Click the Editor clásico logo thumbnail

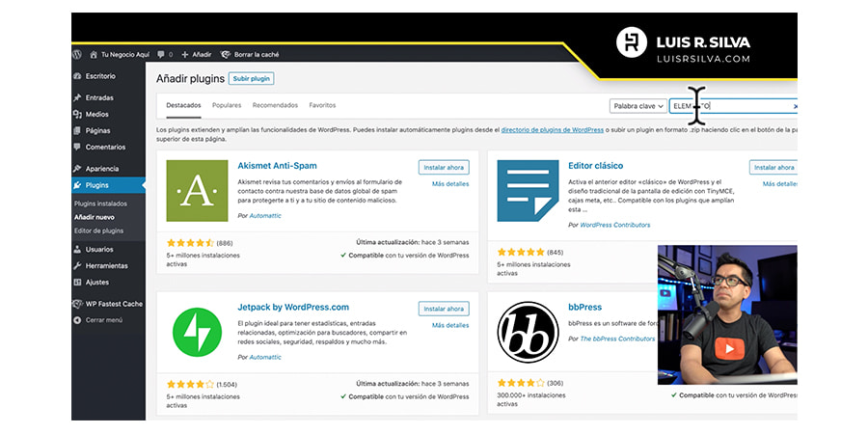(x=528, y=191)
